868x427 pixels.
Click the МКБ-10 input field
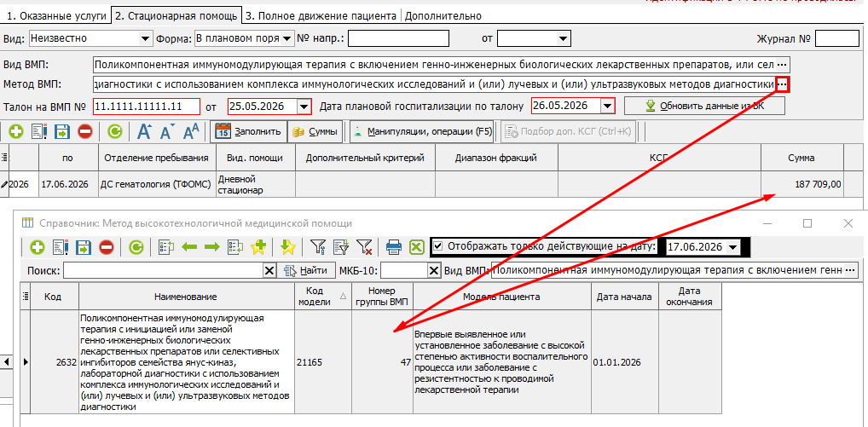tap(405, 270)
